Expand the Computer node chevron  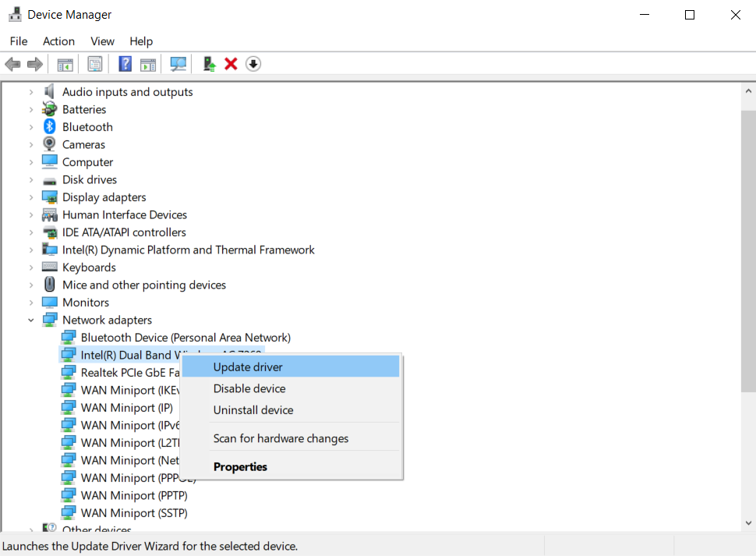pos(31,162)
